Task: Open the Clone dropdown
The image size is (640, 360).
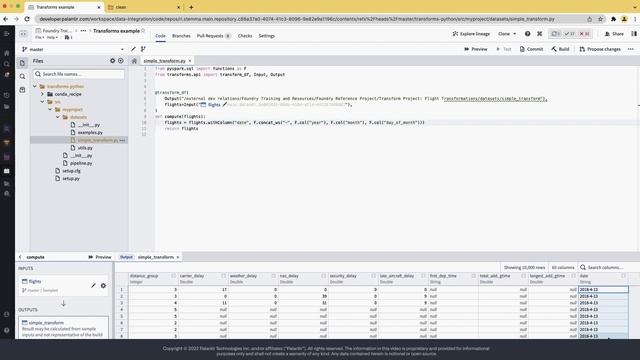Action: 507,34
